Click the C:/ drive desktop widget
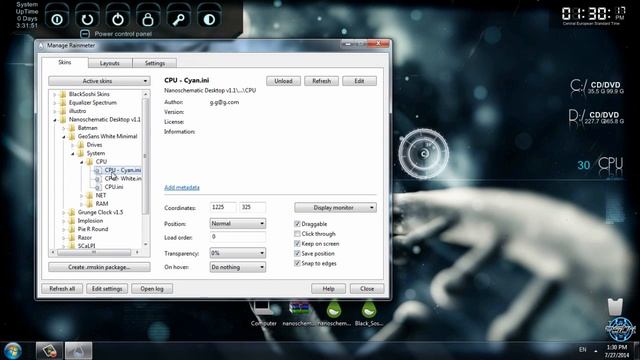The width and height of the screenshot is (640, 360). [597, 87]
